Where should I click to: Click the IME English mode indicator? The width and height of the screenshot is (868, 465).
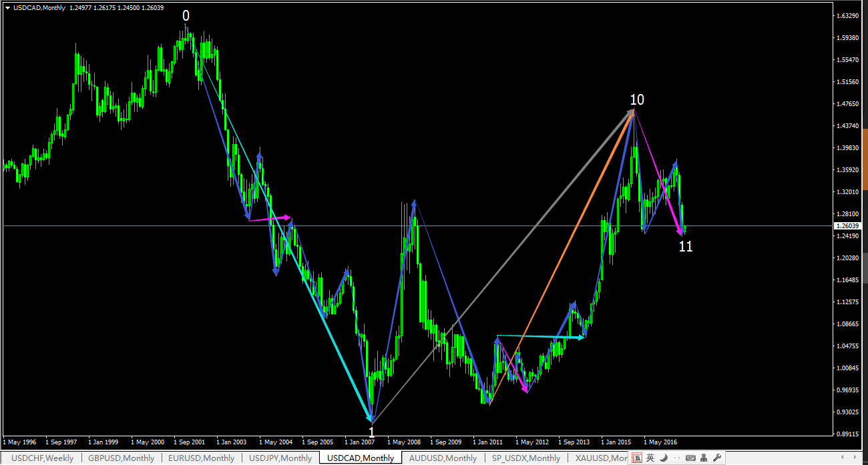650,458
